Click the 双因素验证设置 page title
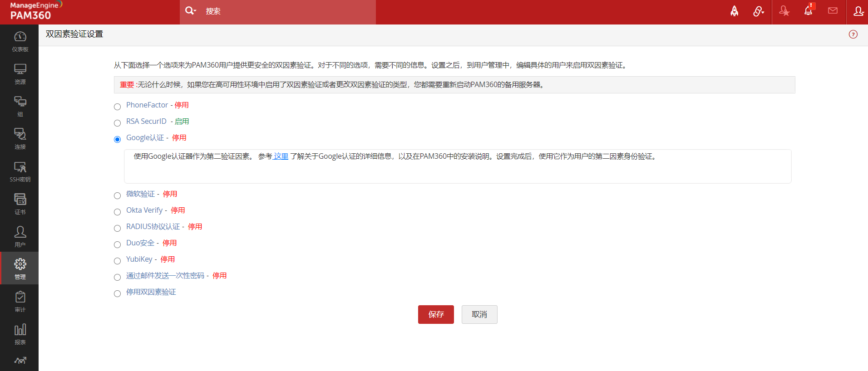This screenshot has width=868, height=371. [x=74, y=34]
